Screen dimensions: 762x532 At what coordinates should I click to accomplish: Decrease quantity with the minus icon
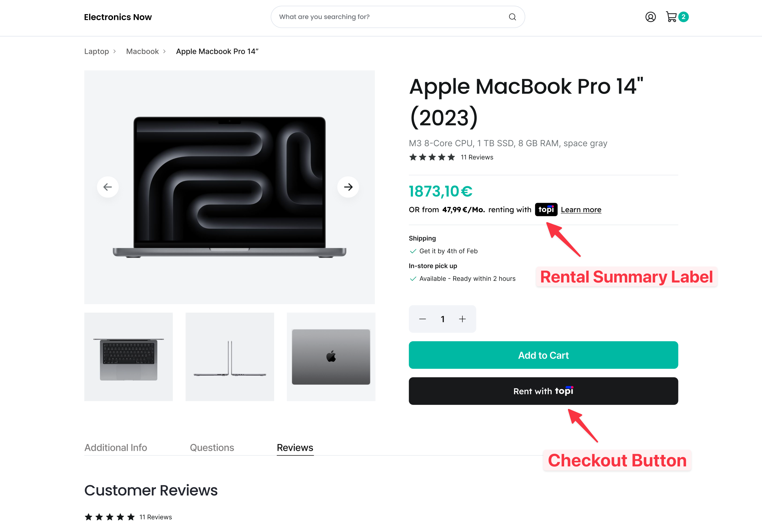[x=422, y=319]
